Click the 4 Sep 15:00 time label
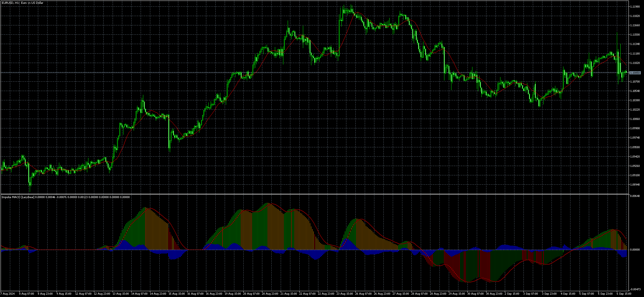The width and height of the screenshot is (644, 297). click(568, 294)
